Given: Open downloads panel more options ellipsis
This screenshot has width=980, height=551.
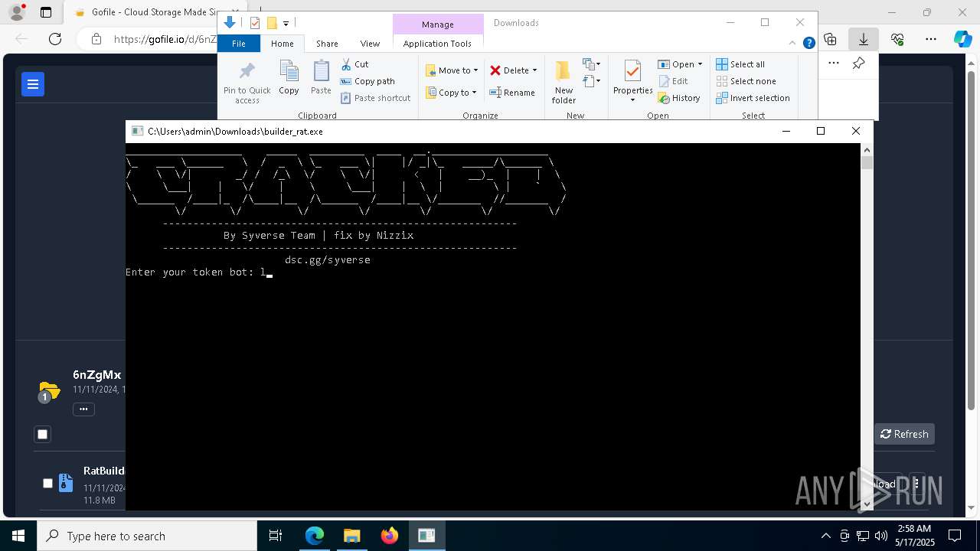Looking at the screenshot, I should (834, 64).
